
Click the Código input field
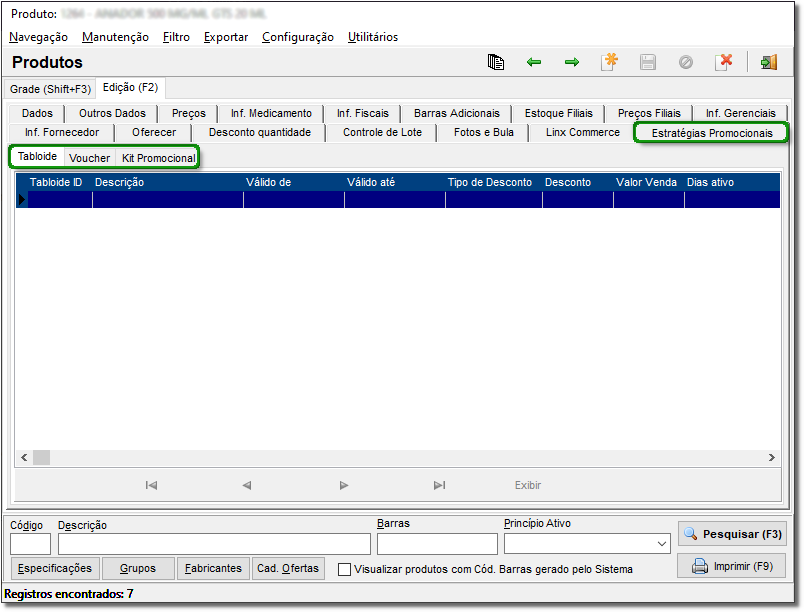[30, 544]
